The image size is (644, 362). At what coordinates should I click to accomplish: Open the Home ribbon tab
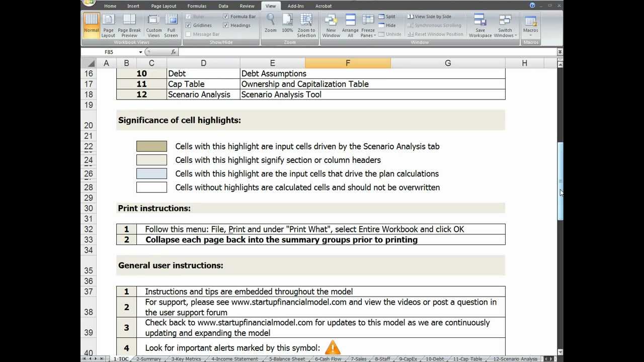coord(110,6)
